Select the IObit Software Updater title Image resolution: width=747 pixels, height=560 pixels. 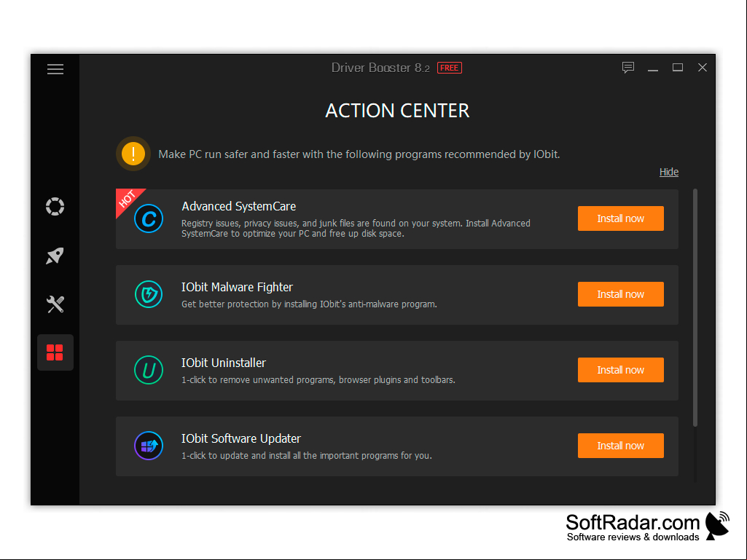tap(241, 438)
